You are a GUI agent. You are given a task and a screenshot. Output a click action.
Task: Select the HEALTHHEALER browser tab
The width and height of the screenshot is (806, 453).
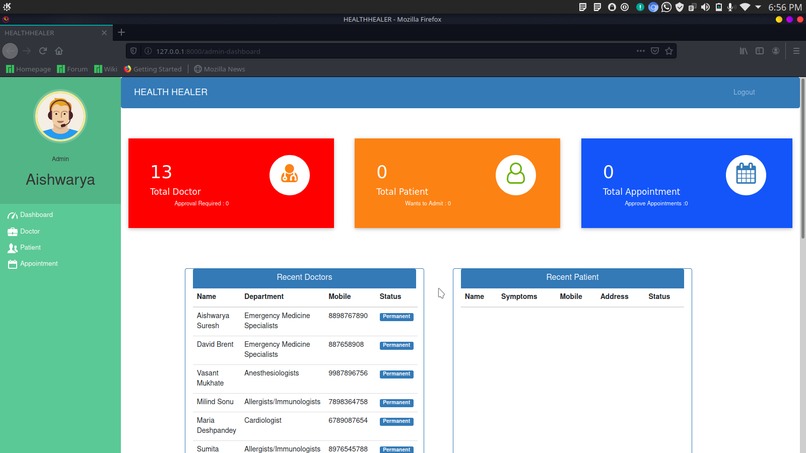(x=56, y=32)
